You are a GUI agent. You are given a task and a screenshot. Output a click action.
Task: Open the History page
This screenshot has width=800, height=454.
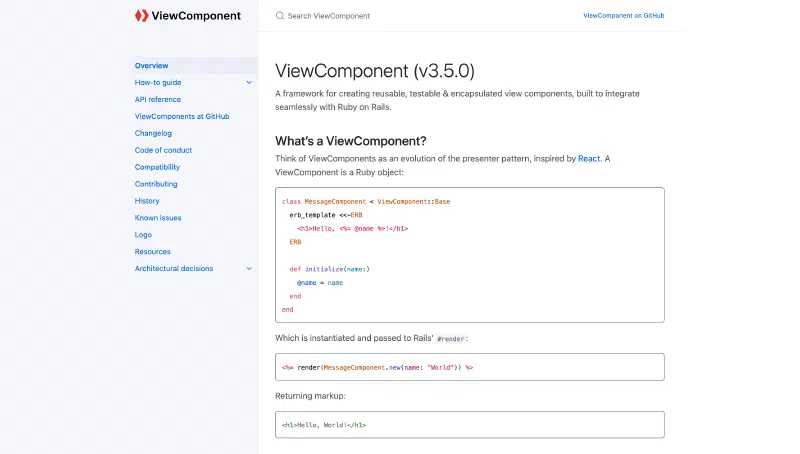147,200
